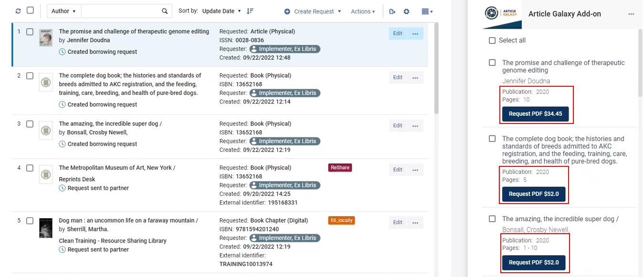
Task: Open the list view density icon
Action: pyautogui.click(x=427, y=11)
